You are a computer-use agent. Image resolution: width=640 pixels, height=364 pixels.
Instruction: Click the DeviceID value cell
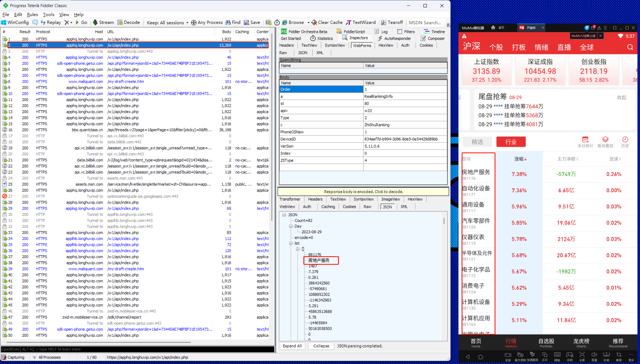(405, 139)
